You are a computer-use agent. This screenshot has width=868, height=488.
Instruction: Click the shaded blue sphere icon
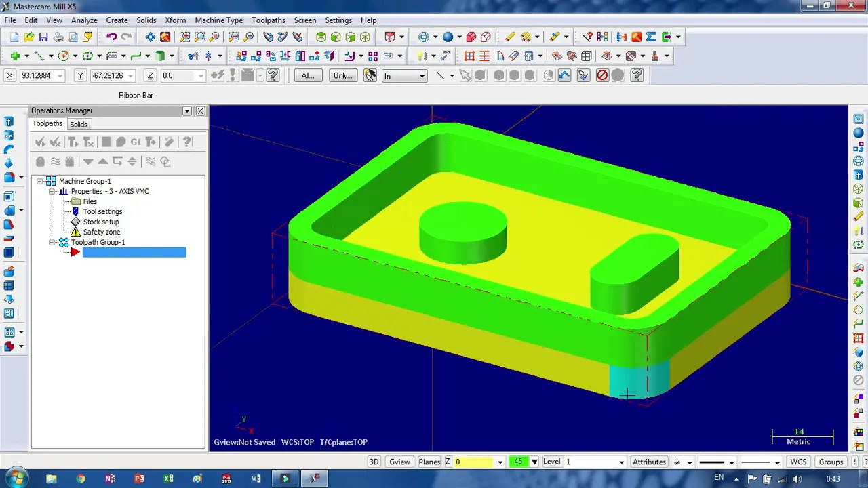pos(448,37)
